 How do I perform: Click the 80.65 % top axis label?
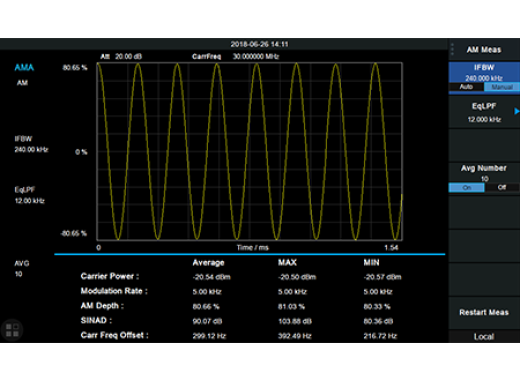[x=75, y=68]
